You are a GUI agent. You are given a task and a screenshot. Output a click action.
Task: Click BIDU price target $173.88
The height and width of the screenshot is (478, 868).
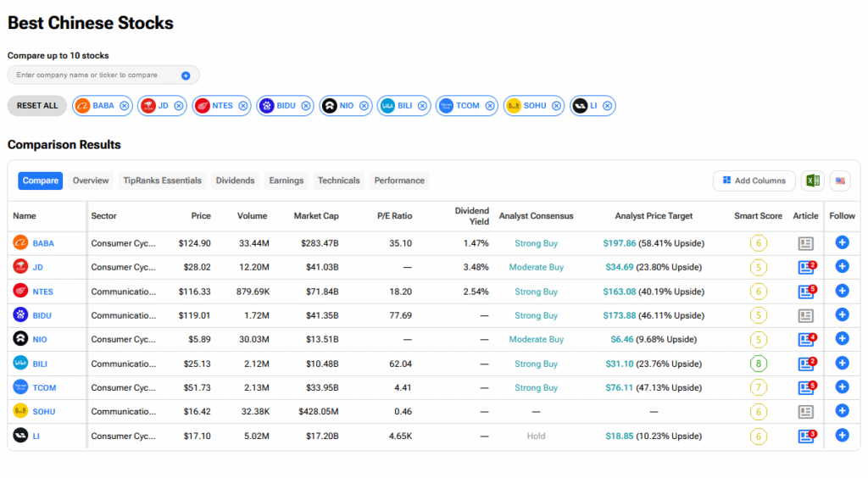coord(619,315)
